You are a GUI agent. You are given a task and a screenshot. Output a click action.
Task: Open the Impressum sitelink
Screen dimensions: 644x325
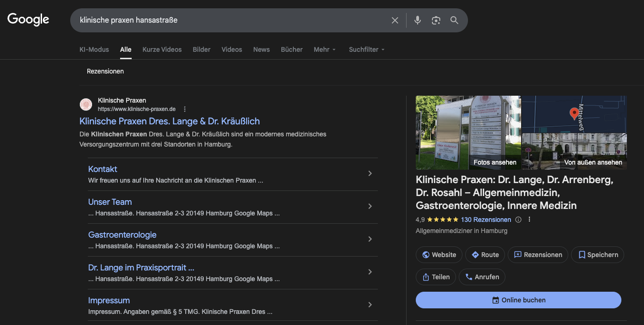pyautogui.click(x=109, y=300)
